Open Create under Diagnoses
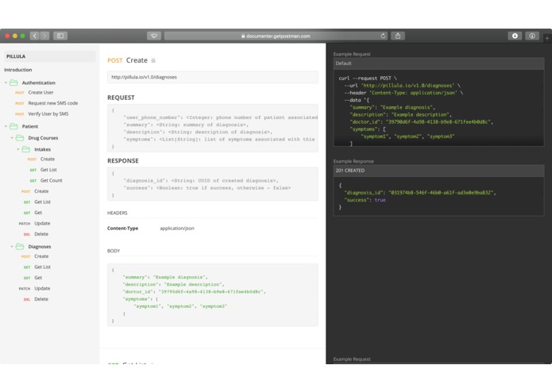The width and height of the screenshot is (552, 392). click(41, 256)
